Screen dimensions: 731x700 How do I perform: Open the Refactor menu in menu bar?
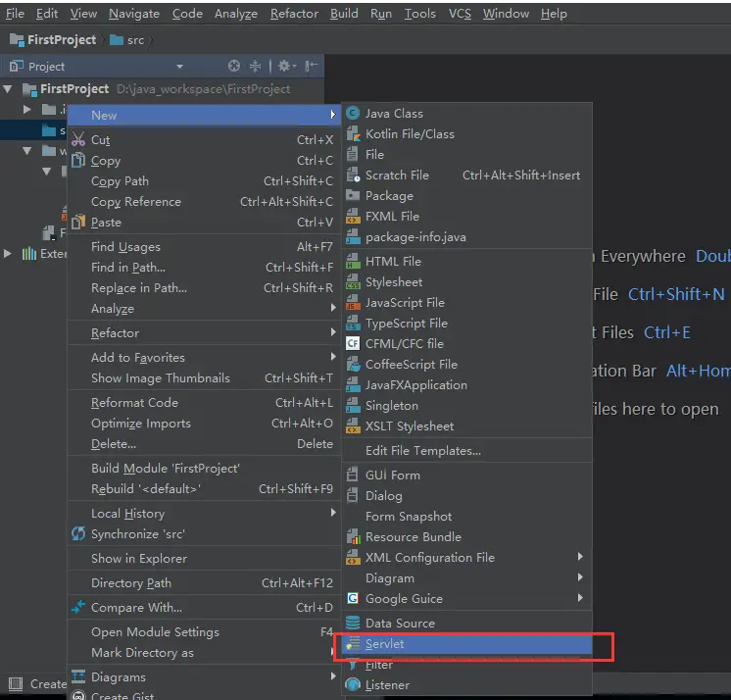click(294, 14)
